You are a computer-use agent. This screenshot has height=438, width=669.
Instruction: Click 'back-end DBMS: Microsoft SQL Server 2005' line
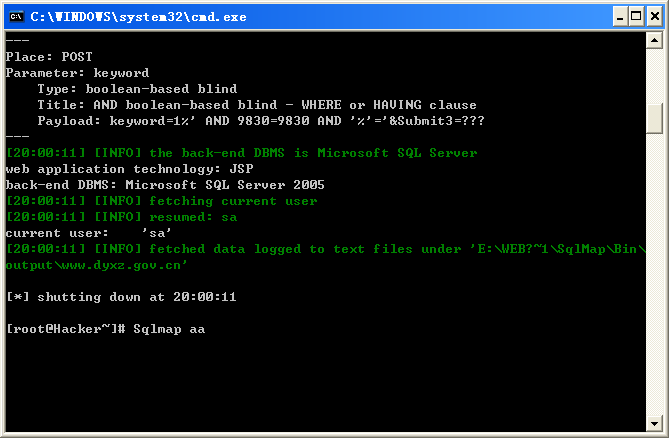click(165, 185)
